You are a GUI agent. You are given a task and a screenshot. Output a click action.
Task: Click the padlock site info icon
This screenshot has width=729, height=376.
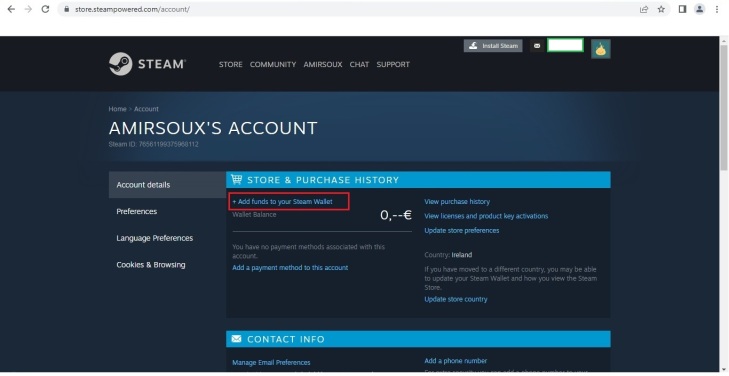(x=67, y=9)
